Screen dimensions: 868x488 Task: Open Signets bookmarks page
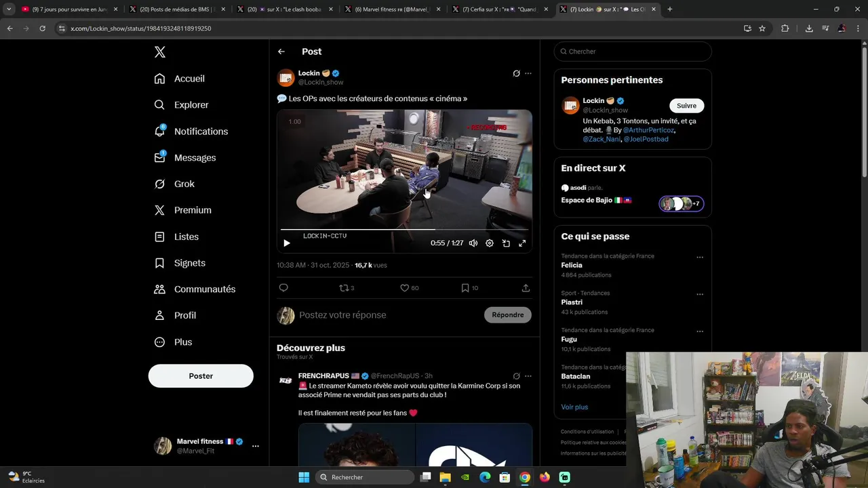point(180,263)
